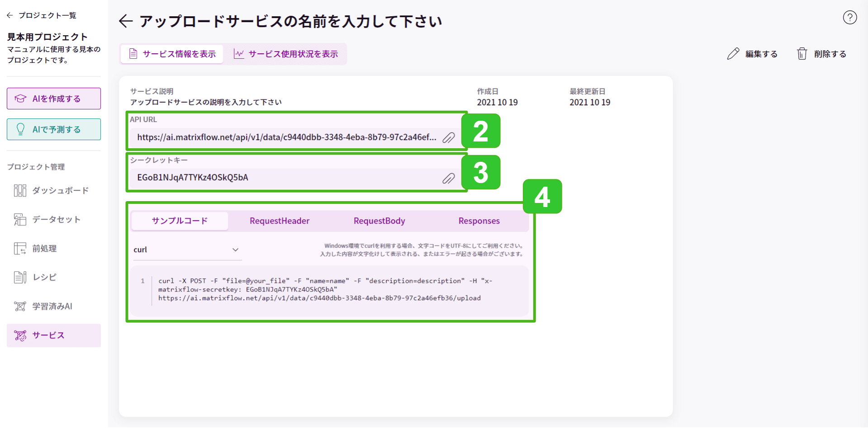Click the 最終更新日 date 2021 10 19
Viewport: 868px width, 428px height.
(x=590, y=103)
